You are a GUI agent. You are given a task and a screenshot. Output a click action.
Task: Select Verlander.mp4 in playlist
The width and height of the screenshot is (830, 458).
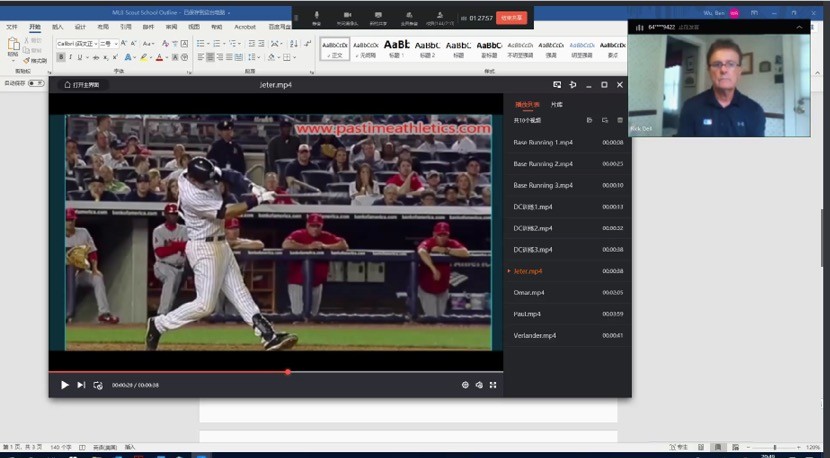(x=567, y=335)
